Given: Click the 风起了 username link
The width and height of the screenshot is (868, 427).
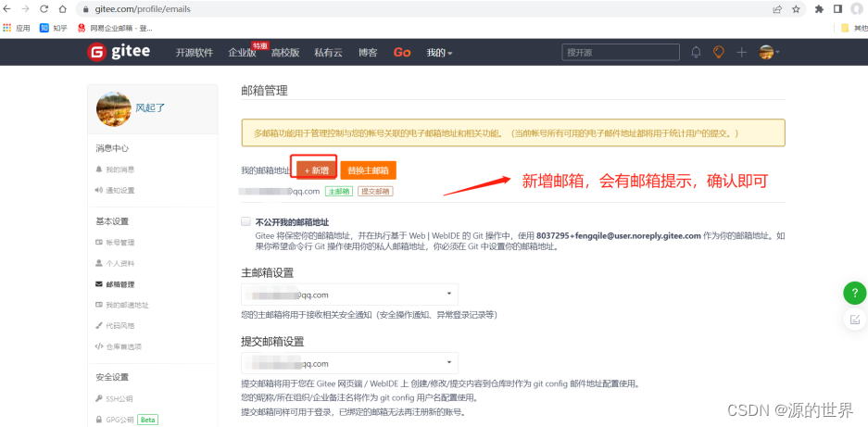Looking at the screenshot, I should (x=151, y=108).
